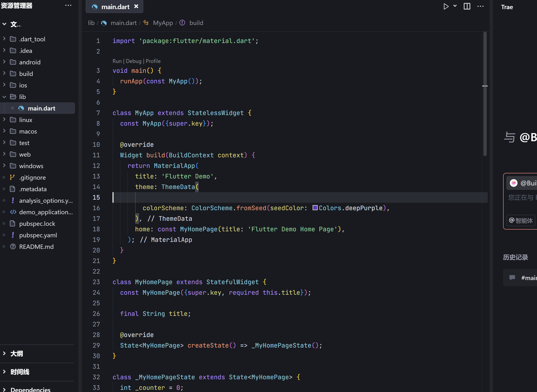Image resolution: width=537 pixels, height=392 pixels.
Task: Open editor more actions ellipsis menu
Action: click(480, 6)
